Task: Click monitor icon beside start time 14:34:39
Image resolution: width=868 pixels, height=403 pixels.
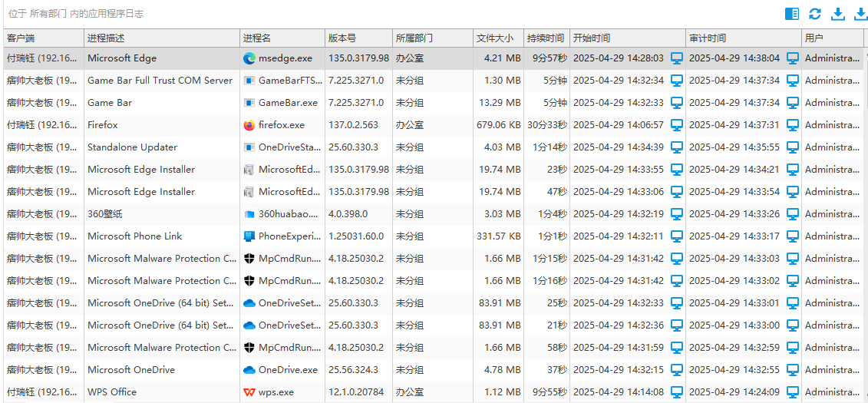Action: (x=676, y=147)
